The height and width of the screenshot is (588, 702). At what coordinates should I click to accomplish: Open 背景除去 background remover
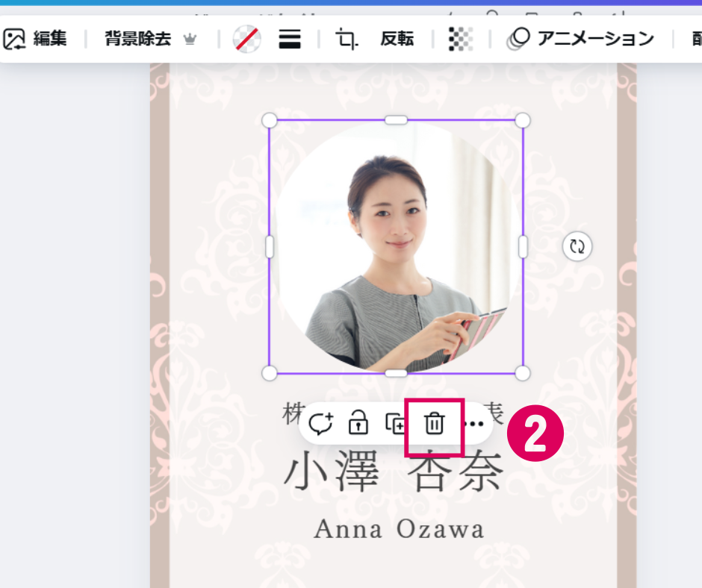click(x=149, y=39)
